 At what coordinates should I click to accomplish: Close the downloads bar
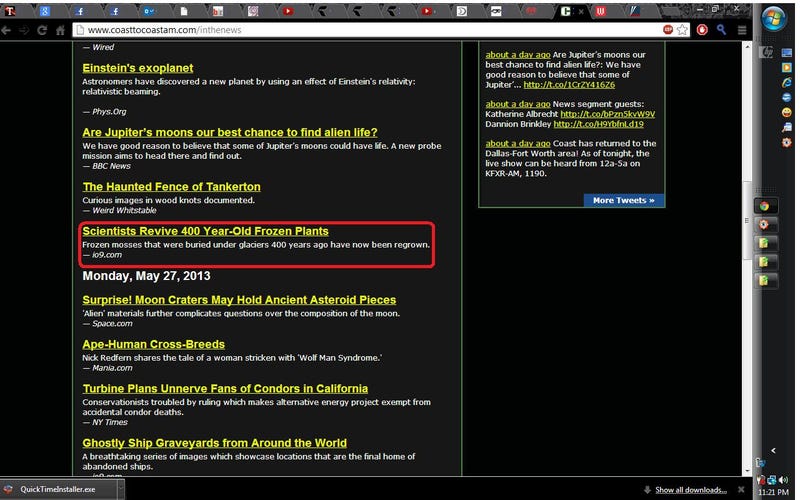[x=741, y=490]
